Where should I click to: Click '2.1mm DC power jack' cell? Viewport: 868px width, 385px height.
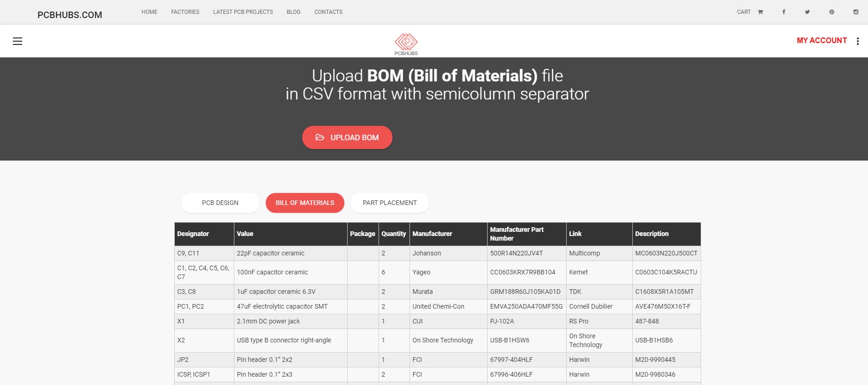point(291,321)
